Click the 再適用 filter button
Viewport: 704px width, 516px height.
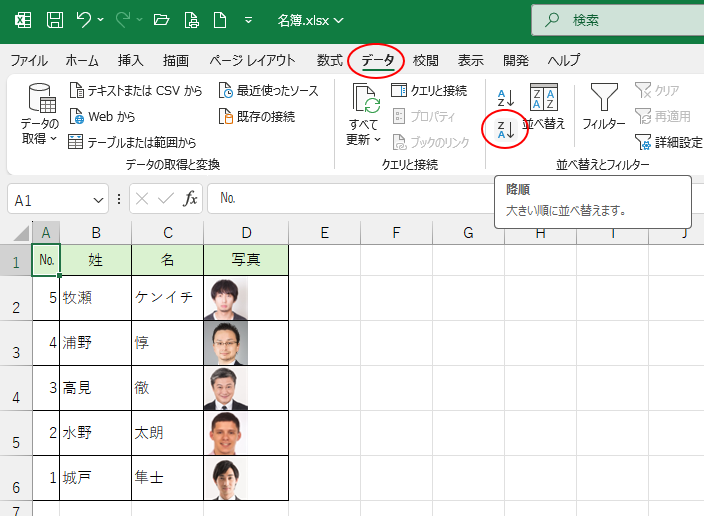pyautogui.click(x=663, y=117)
